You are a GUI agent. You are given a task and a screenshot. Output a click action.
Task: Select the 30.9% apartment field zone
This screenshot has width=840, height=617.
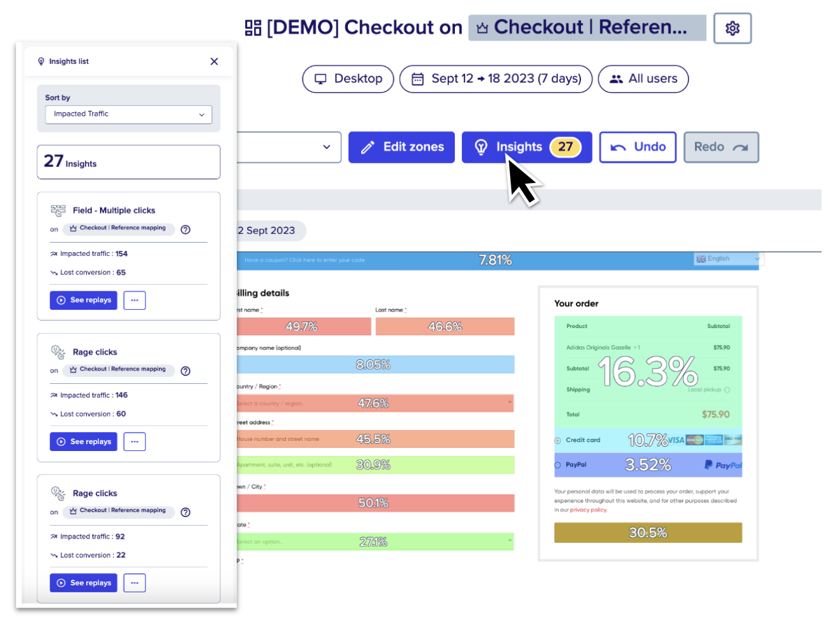pyautogui.click(x=375, y=465)
